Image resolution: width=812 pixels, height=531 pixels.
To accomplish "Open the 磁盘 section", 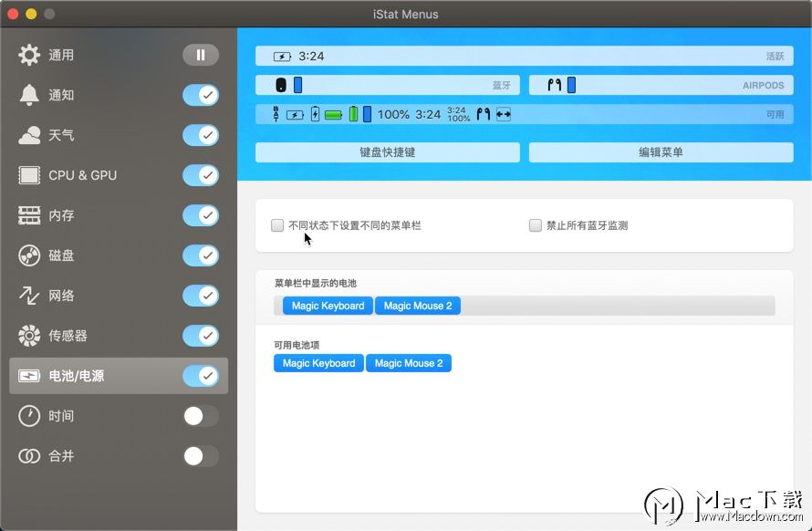I will point(61,255).
